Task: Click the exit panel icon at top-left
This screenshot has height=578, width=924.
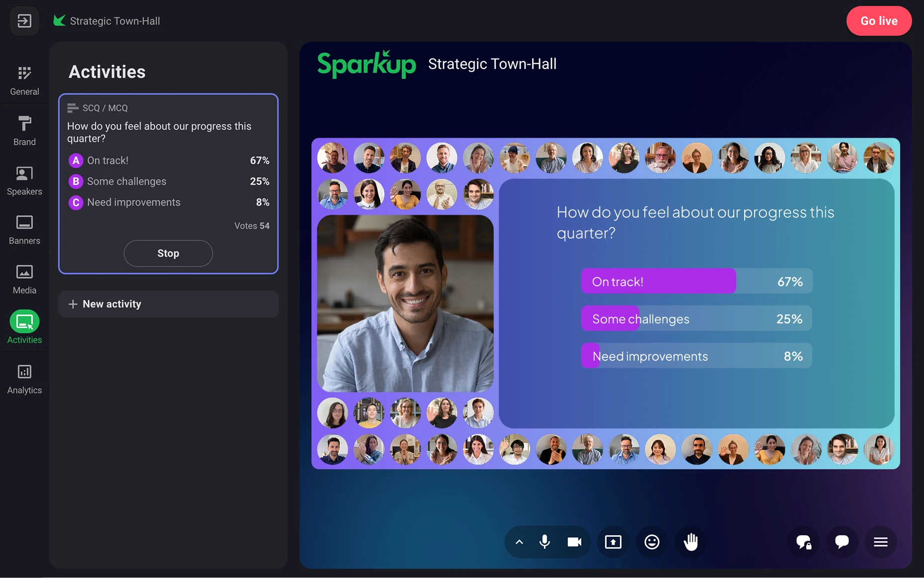Action: pyautogui.click(x=24, y=21)
